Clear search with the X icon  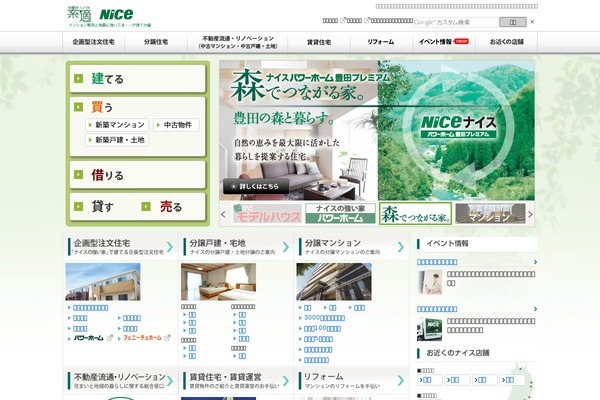point(532,22)
